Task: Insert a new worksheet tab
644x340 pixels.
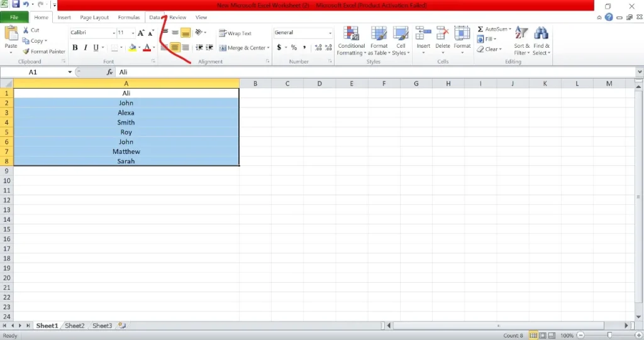Action: [x=121, y=326]
